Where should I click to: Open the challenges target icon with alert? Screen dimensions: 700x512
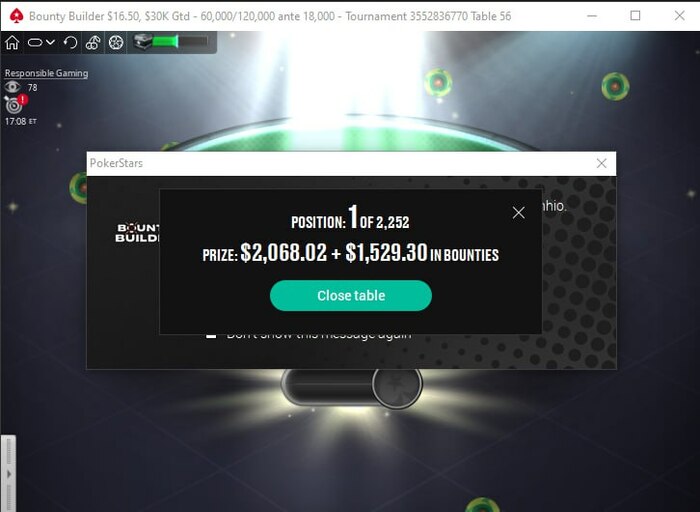[x=15, y=104]
